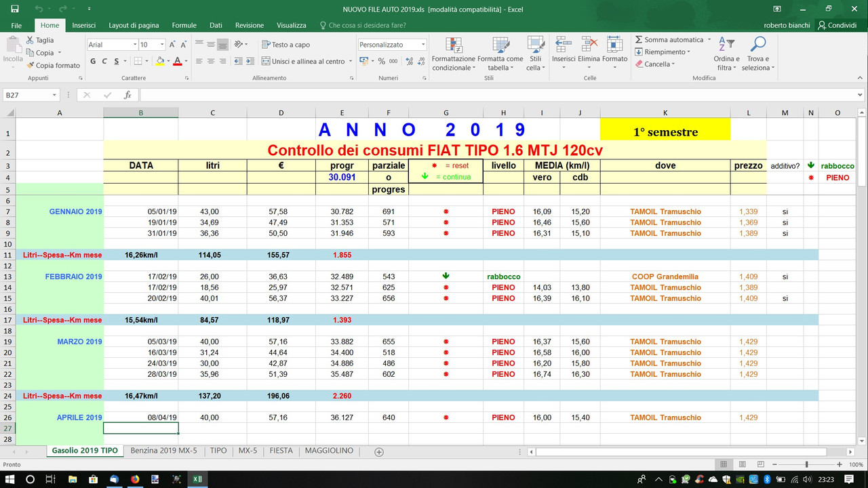Switch to Layout di pagina tab
The image size is (868, 488).
[134, 25]
